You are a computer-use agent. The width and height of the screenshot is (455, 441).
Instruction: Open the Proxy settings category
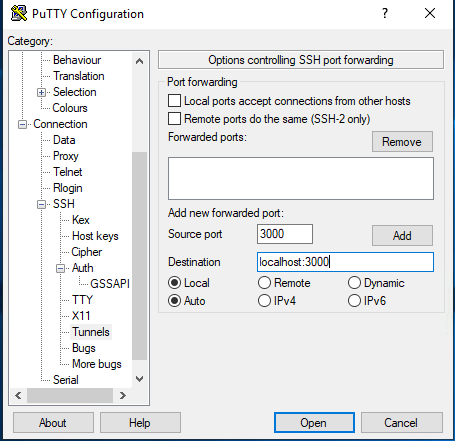click(66, 156)
